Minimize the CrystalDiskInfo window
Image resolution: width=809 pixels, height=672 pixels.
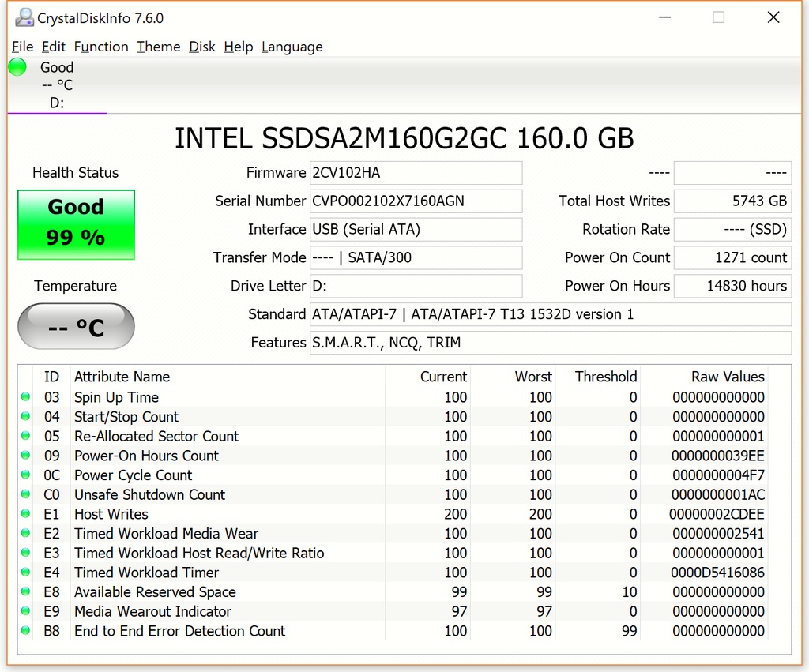[665, 17]
